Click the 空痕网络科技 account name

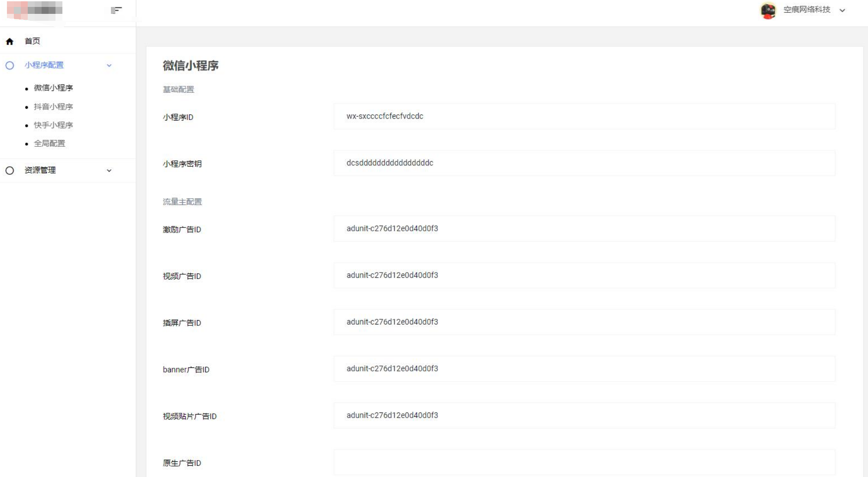point(807,10)
